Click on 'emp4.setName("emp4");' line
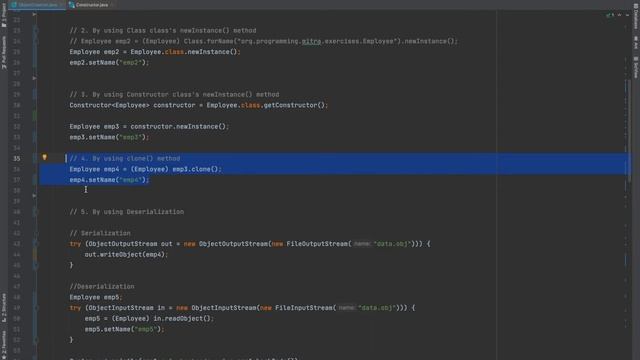640x360 pixels. point(109,180)
